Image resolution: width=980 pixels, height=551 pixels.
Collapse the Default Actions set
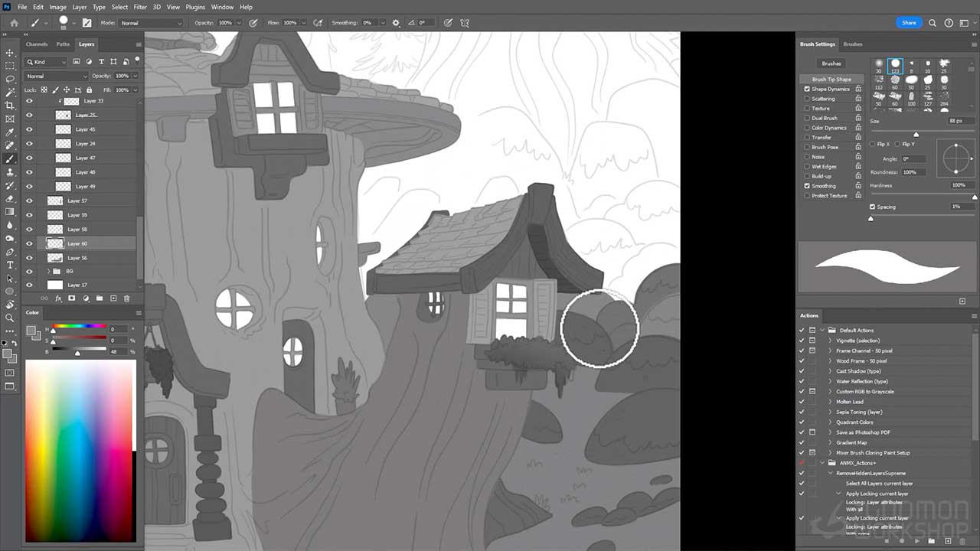point(824,330)
